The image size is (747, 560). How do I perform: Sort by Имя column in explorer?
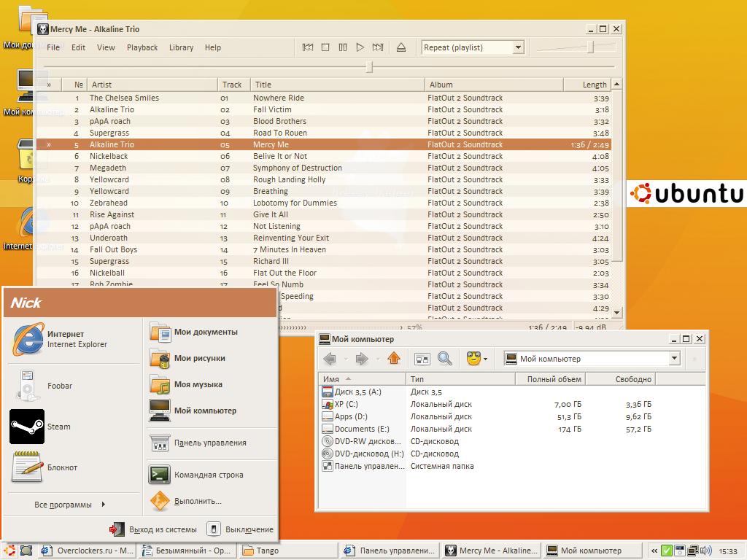point(362,379)
